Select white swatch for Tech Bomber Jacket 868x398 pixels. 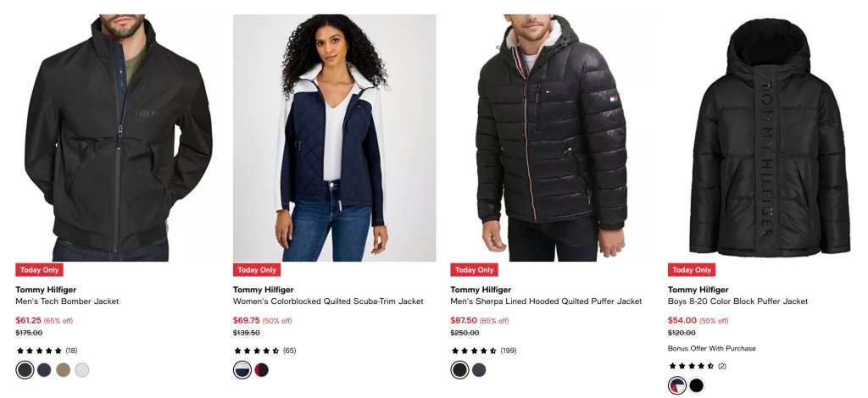tap(82, 370)
